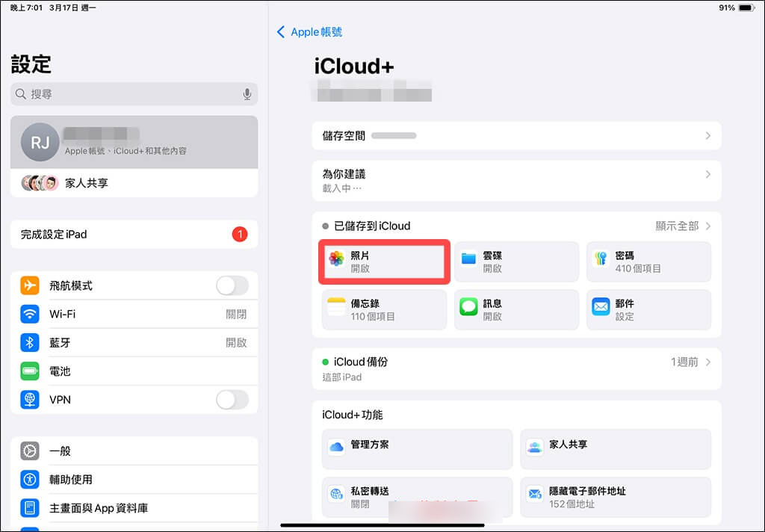The height and width of the screenshot is (532, 765).
Task: Tap the Wi-Fi icon in settings list
Action: pyautogui.click(x=30, y=314)
